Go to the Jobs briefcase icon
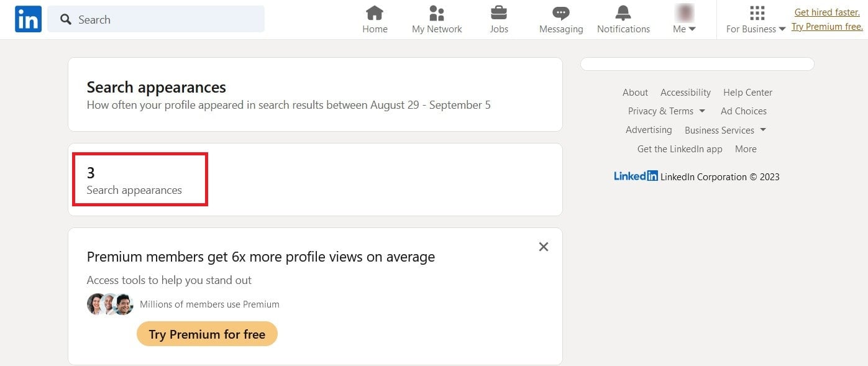 [499, 13]
